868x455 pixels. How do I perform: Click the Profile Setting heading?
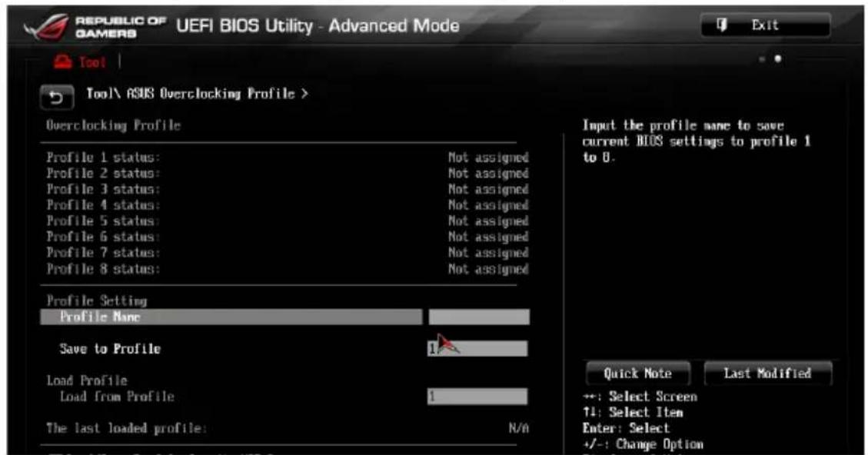click(97, 301)
